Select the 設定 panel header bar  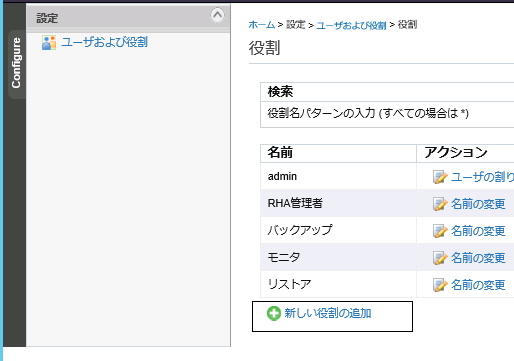pos(128,18)
